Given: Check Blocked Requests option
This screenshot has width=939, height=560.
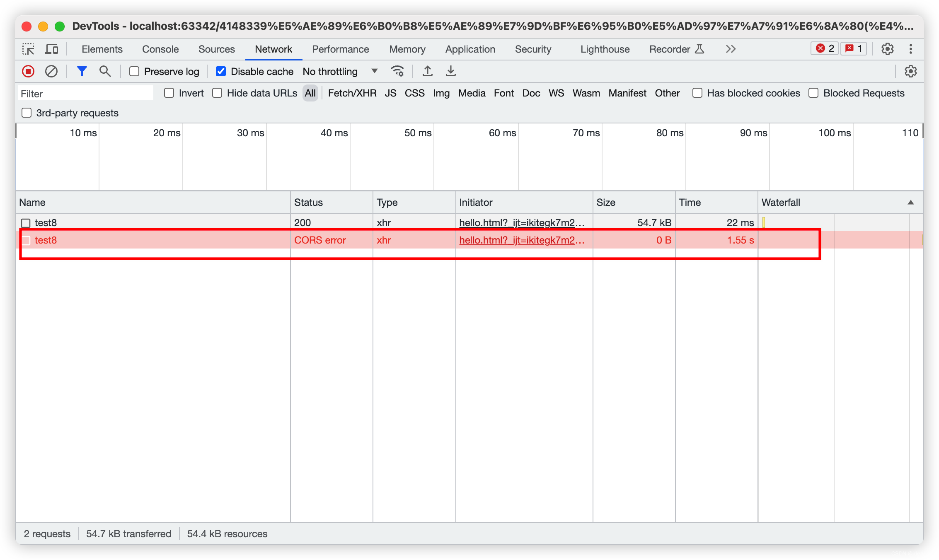Looking at the screenshot, I should tap(813, 93).
